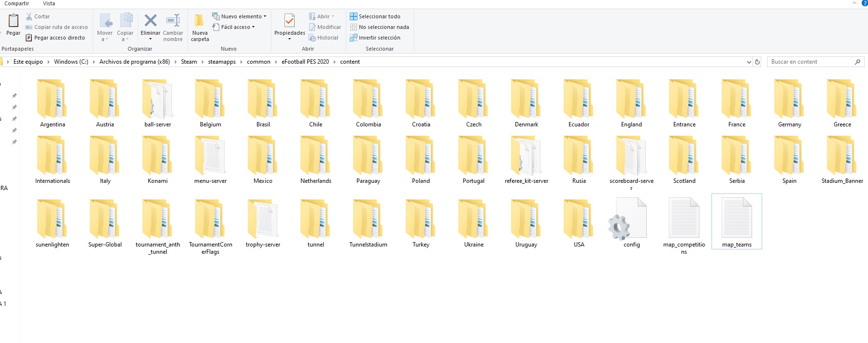Viewport: 868px width, 343px height.
Task: Select Copiar ruta de acceso
Action: point(57,27)
